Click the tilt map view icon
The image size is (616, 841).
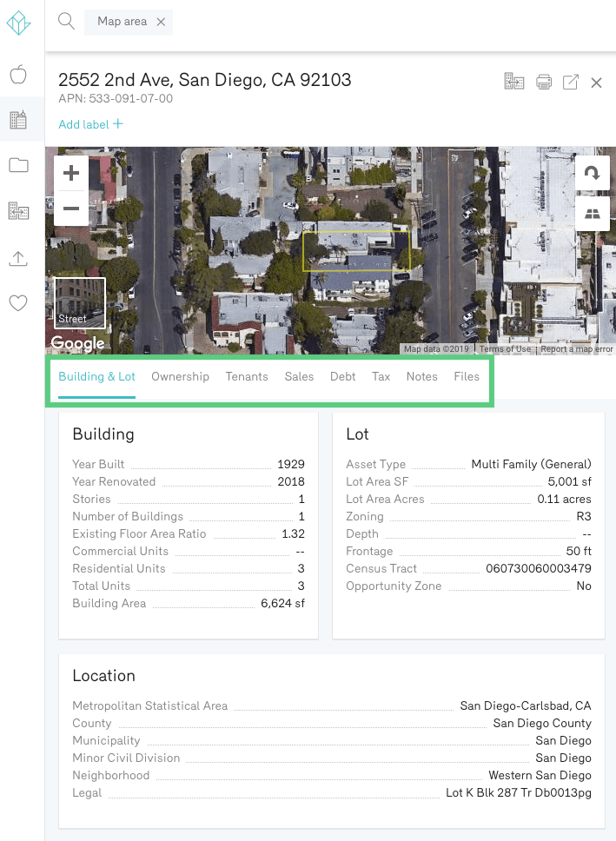click(x=593, y=215)
